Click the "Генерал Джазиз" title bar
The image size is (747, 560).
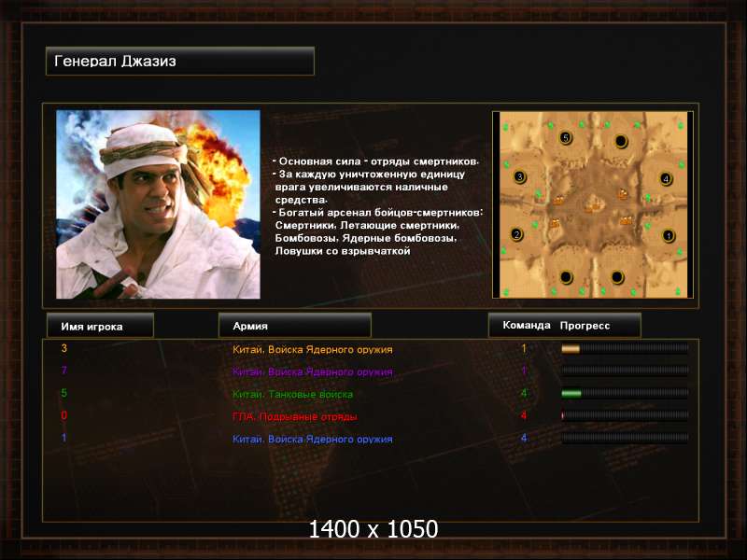coord(180,61)
